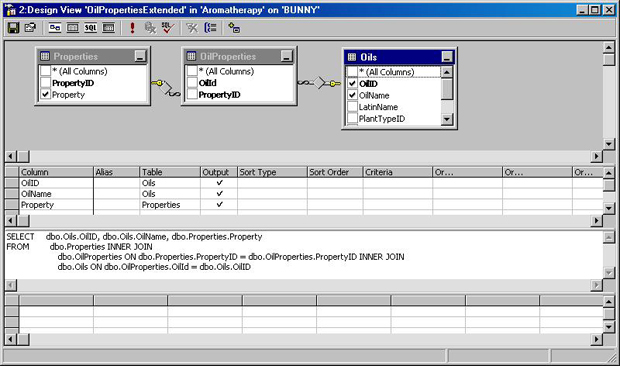Select the row header for the OilID row

click(x=12, y=183)
